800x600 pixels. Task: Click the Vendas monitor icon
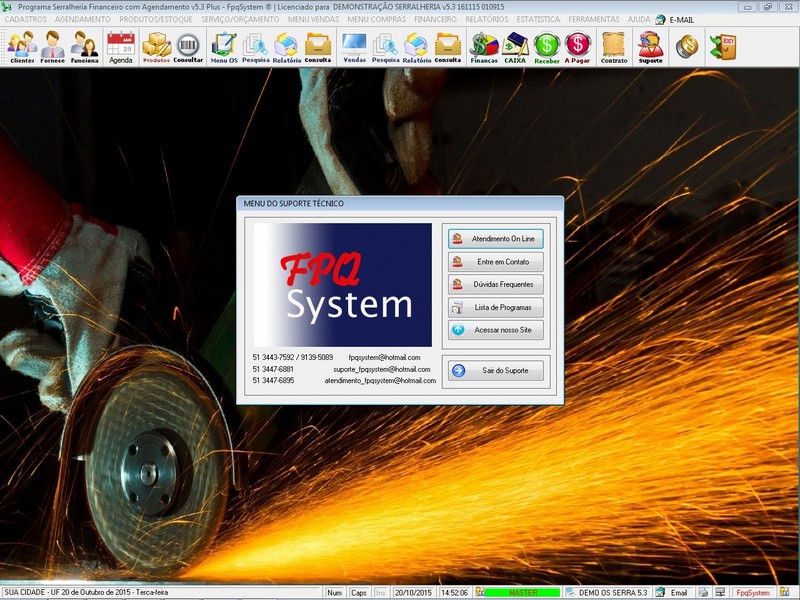coord(354,46)
